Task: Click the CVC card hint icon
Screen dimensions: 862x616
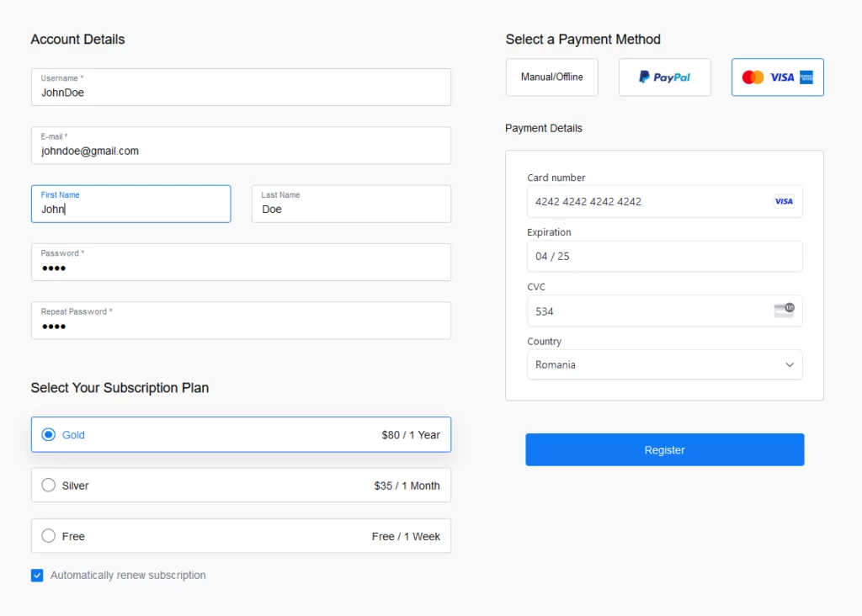Action: (784, 310)
